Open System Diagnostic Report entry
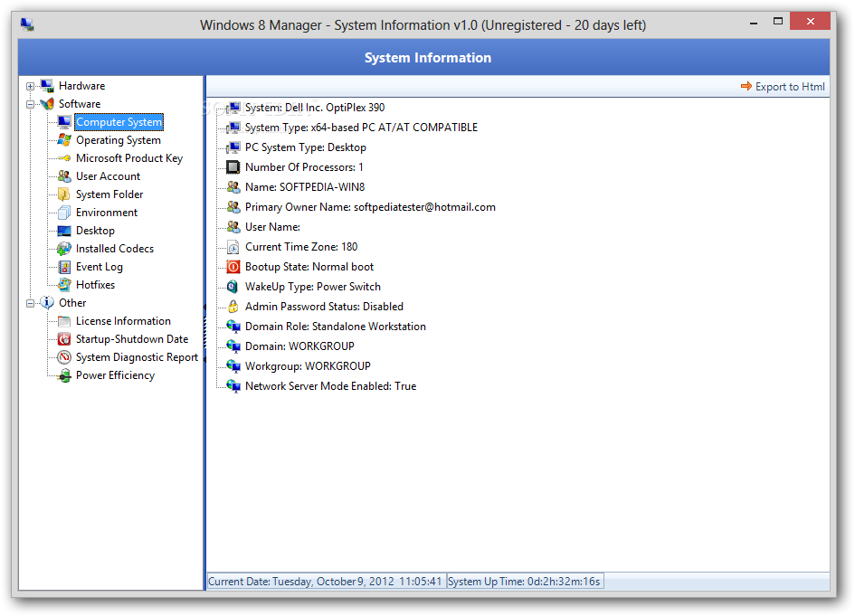The width and height of the screenshot is (855, 616). pyautogui.click(x=137, y=357)
